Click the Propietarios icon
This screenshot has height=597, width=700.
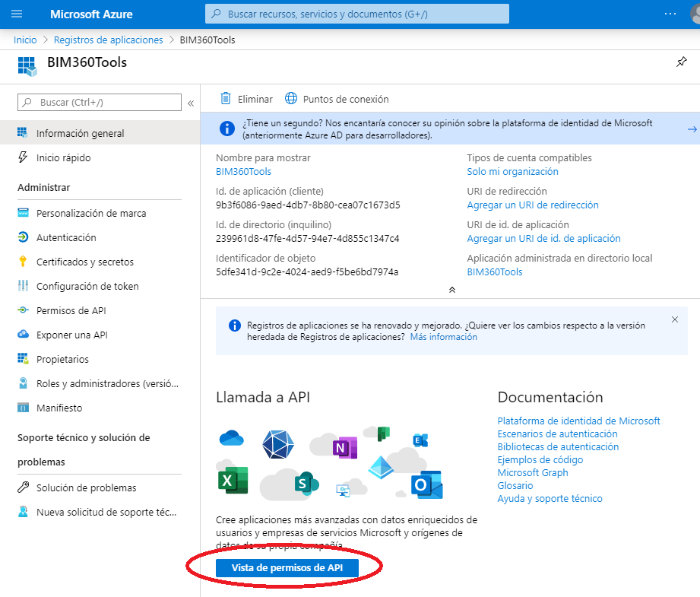23,358
